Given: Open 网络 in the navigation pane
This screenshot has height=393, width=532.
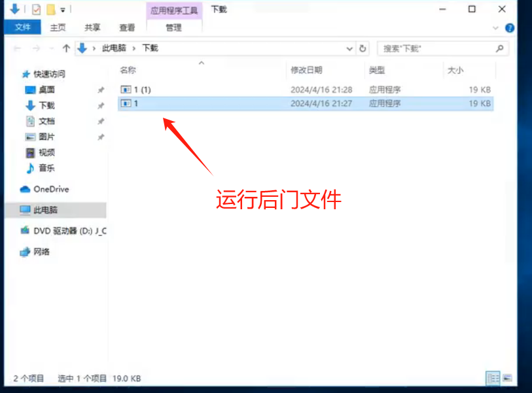Looking at the screenshot, I should click(x=41, y=252).
